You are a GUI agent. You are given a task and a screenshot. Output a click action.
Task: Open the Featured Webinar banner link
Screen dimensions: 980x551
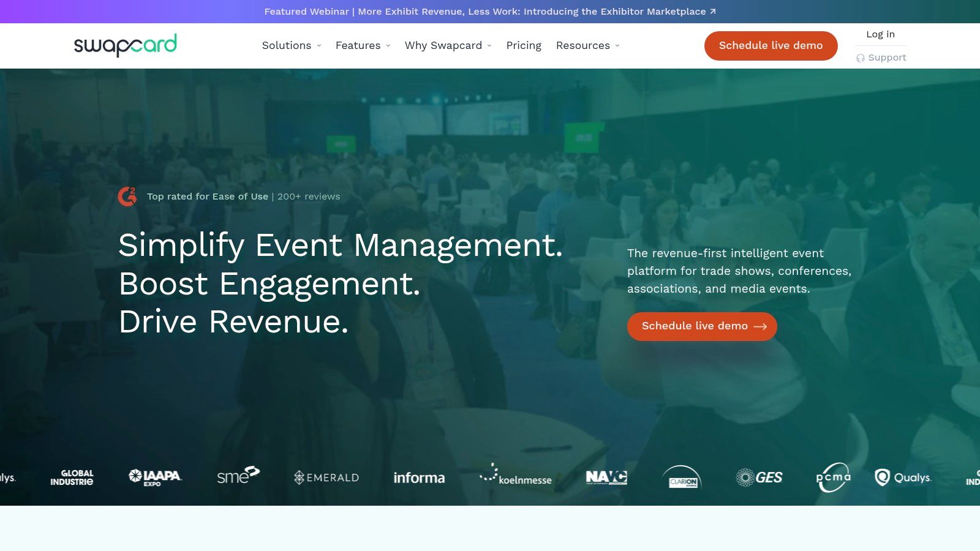click(490, 12)
